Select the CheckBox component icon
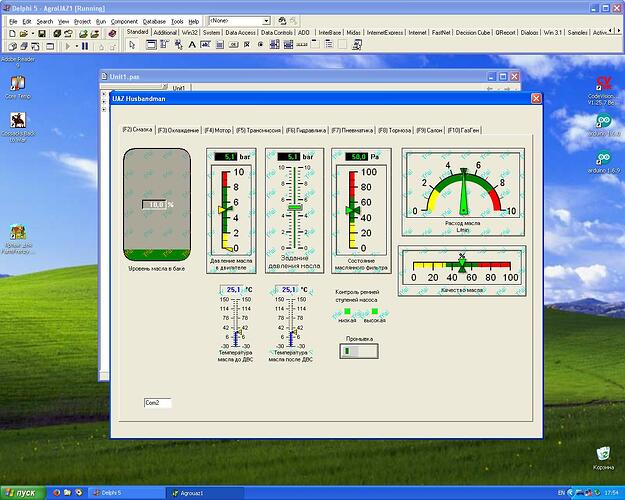625x500 pixels. point(247,45)
